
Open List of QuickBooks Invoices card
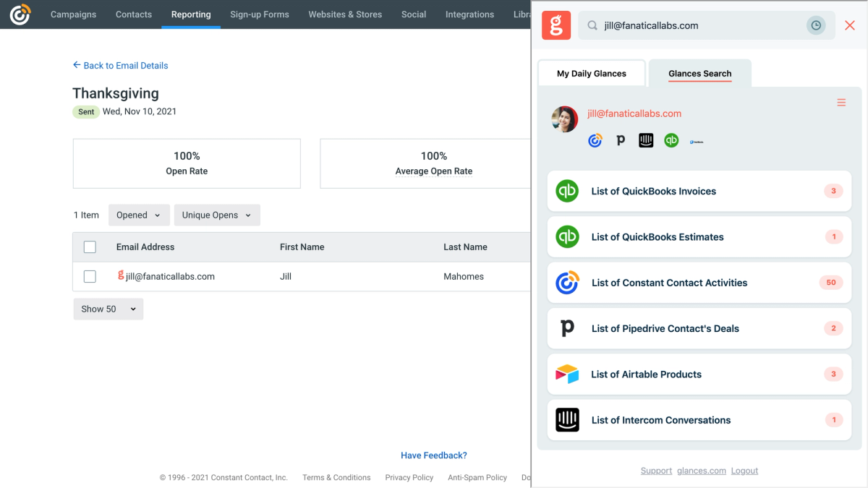[x=699, y=191]
